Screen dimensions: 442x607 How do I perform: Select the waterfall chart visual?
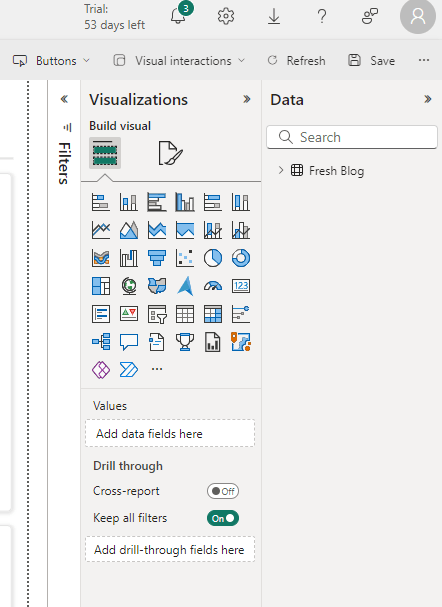pyautogui.click(x=128, y=258)
